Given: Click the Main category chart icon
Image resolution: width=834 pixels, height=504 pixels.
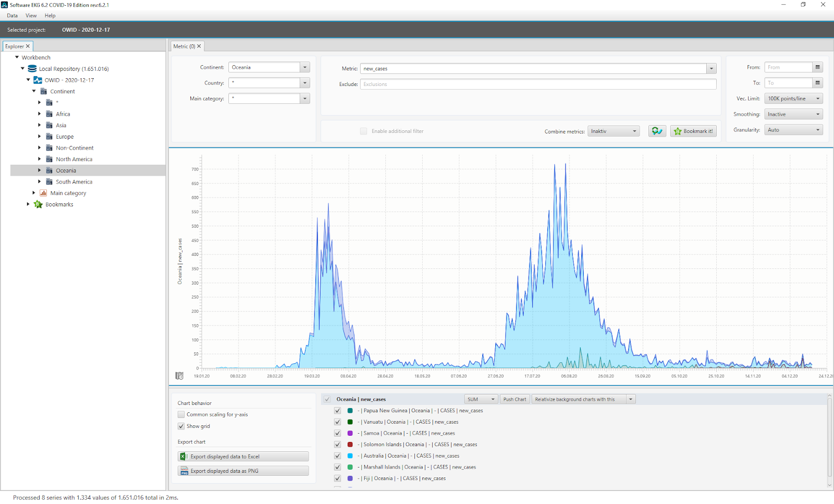Looking at the screenshot, I should pyautogui.click(x=43, y=193).
